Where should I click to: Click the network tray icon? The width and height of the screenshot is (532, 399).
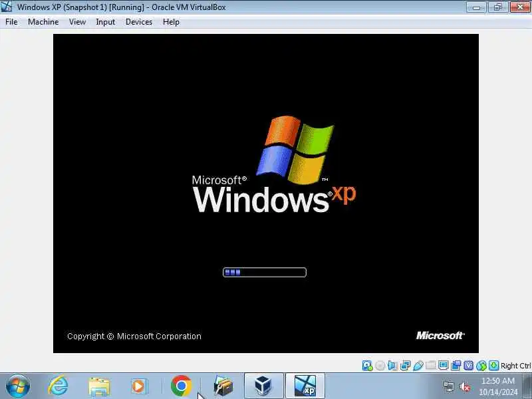(448, 386)
